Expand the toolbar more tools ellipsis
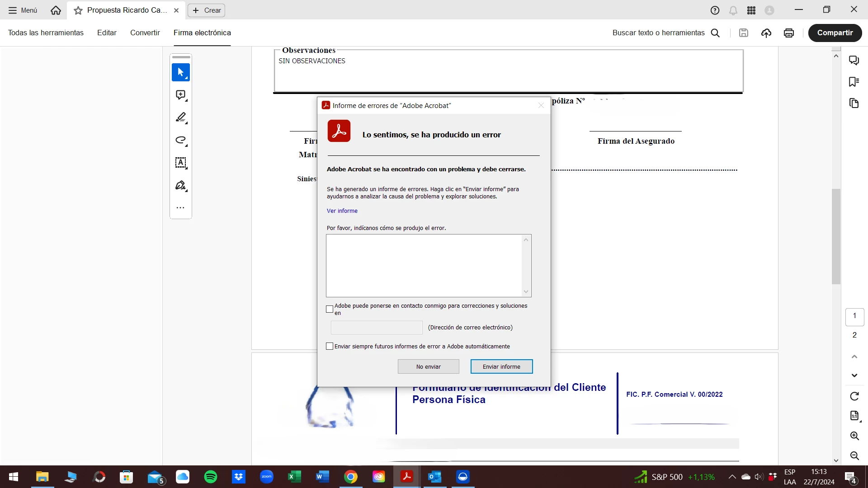This screenshot has width=868, height=488. point(180,208)
